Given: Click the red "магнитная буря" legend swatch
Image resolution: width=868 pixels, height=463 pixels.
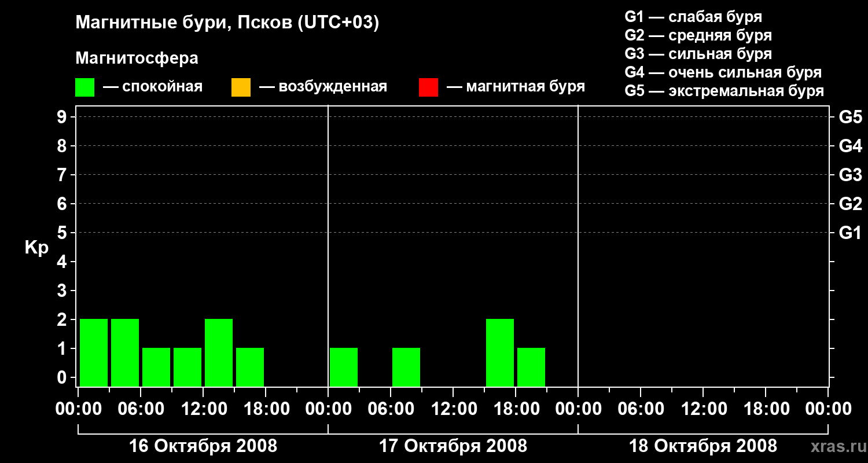Looking at the screenshot, I should click(428, 87).
